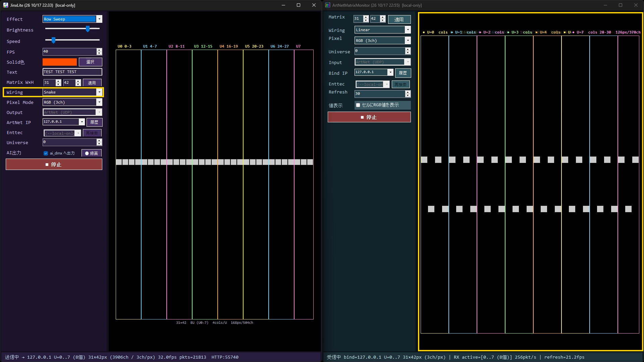
Task: Open Monitor Wiring dropdown showing Linear
Action: [383, 30]
